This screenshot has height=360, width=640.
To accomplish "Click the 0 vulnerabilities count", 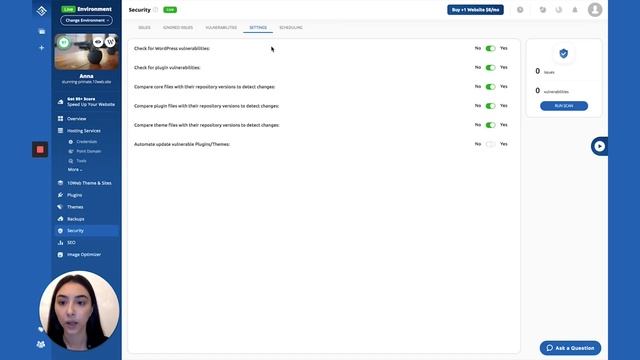I will coord(538,91).
